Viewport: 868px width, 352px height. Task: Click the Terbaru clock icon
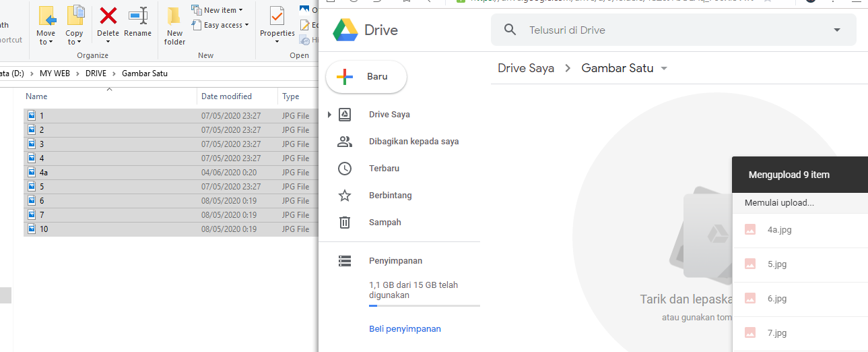click(345, 169)
